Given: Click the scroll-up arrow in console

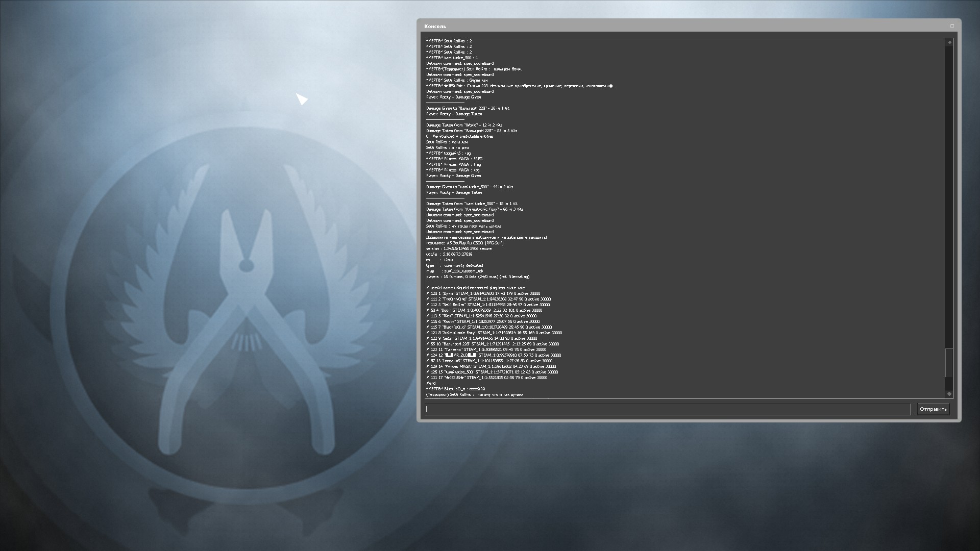Looking at the screenshot, I should (x=949, y=42).
